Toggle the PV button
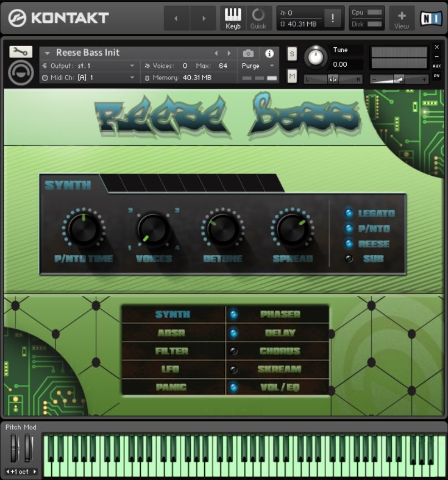Image resolution: width=448 pixels, height=480 pixels. [x=437, y=76]
